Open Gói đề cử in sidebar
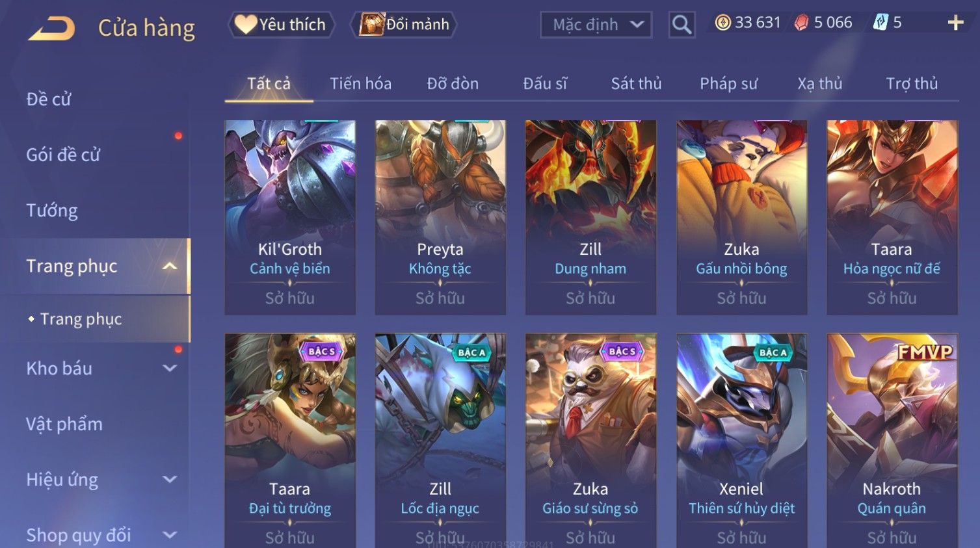This screenshot has width=980, height=548. [x=63, y=155]
